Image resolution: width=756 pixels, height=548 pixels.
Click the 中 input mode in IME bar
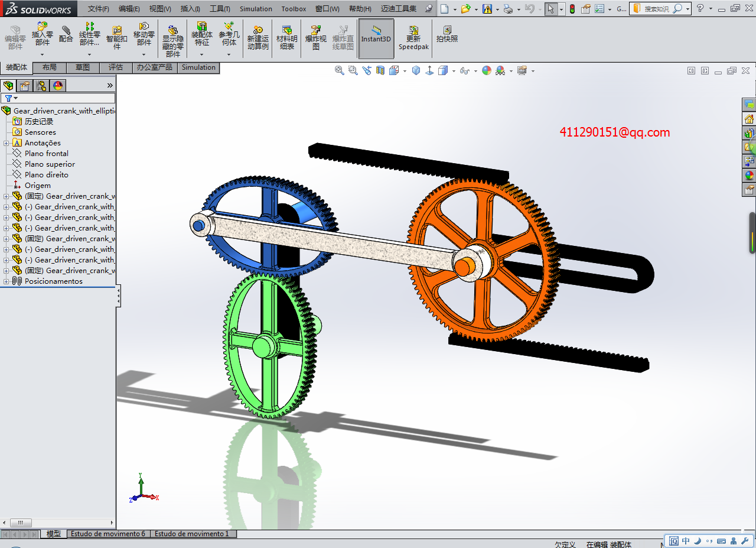(686, 541)
